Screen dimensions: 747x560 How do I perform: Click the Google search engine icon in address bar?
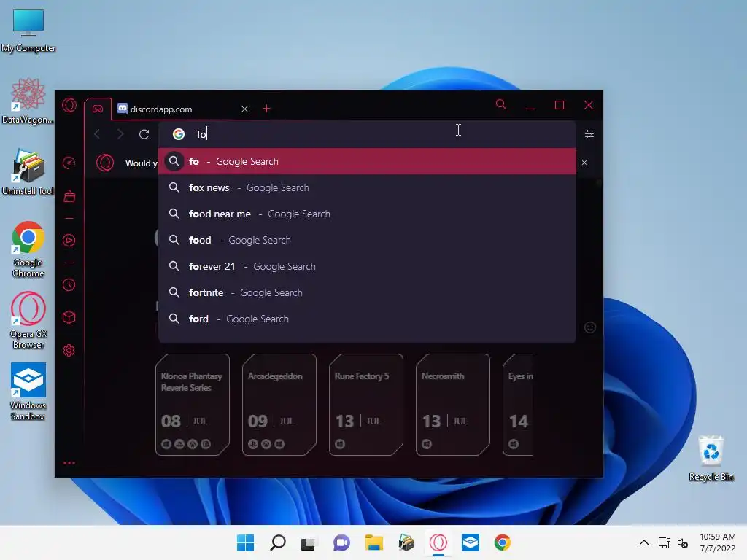coord(179,134)
